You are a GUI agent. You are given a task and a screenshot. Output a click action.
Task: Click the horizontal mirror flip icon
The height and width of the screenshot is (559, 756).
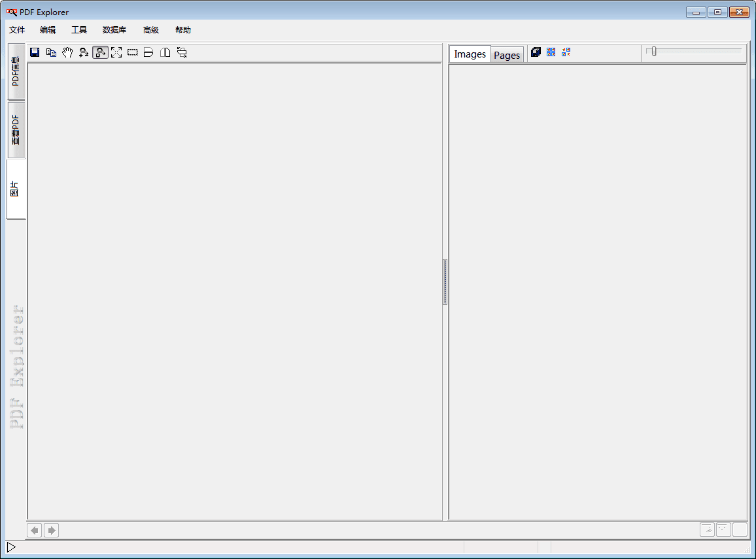pyautogui.click(x=165, y=52)
